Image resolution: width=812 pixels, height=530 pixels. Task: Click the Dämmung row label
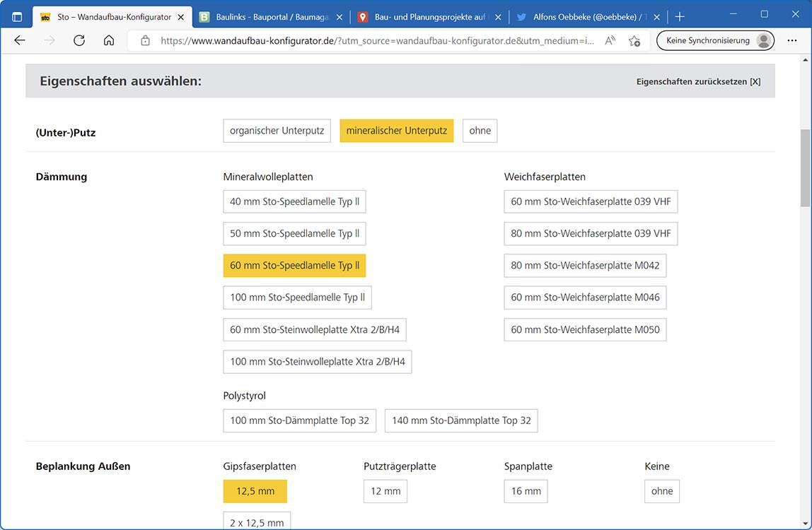coord(62,177)
